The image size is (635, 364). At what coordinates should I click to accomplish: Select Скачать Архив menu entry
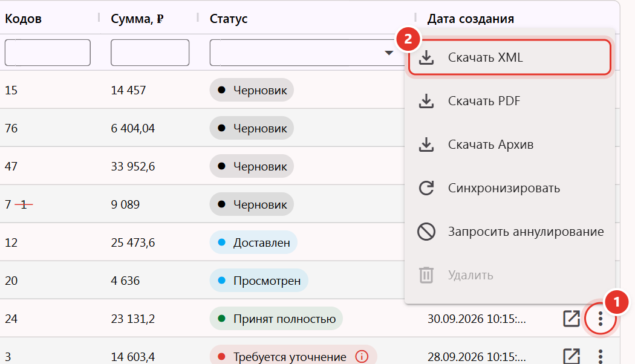coord(509,145)
